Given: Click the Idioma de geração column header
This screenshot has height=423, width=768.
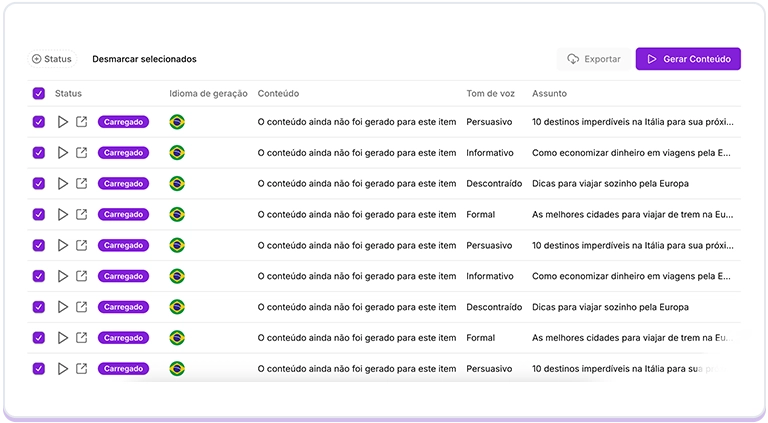Looking at the screenshot, I should (208, 94).
